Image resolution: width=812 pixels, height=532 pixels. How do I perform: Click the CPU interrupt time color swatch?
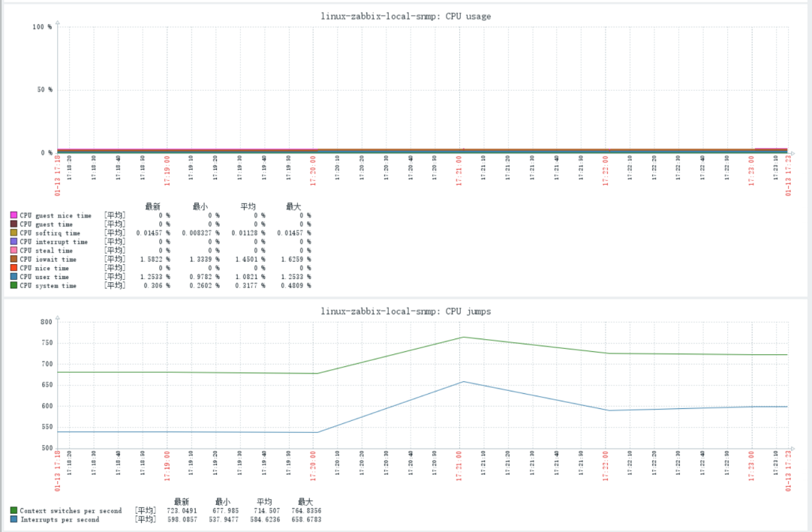(14, 242)
